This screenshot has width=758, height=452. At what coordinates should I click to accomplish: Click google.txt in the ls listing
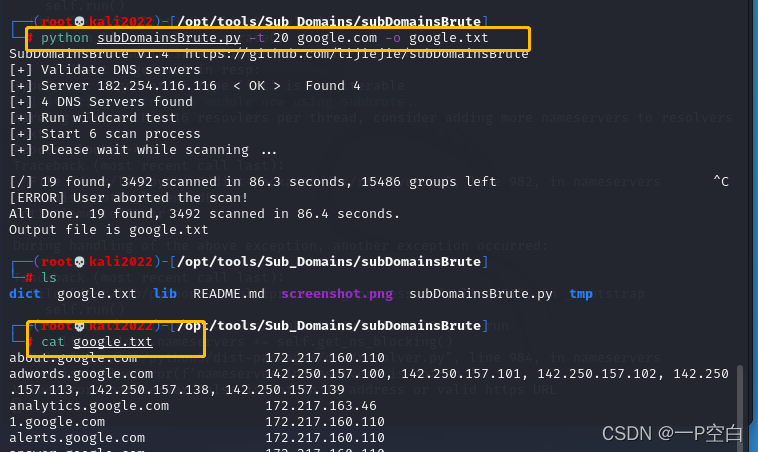tap(97, 293)
